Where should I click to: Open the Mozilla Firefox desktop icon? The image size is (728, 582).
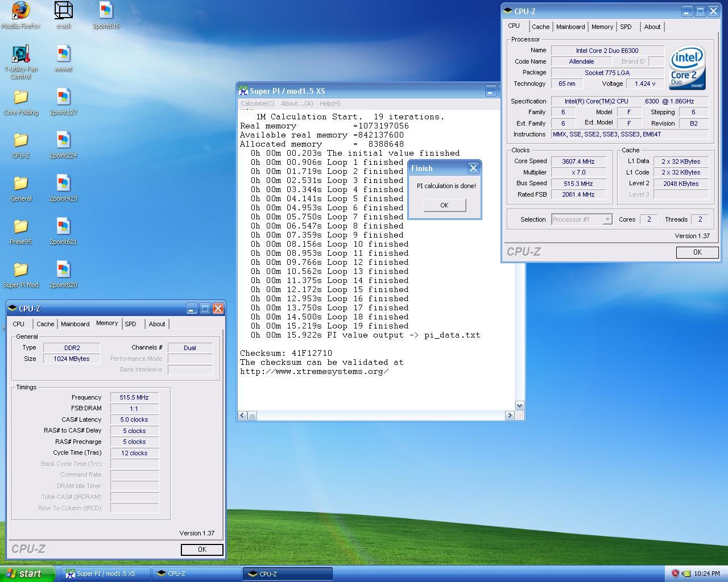click(x=21, y=15)
